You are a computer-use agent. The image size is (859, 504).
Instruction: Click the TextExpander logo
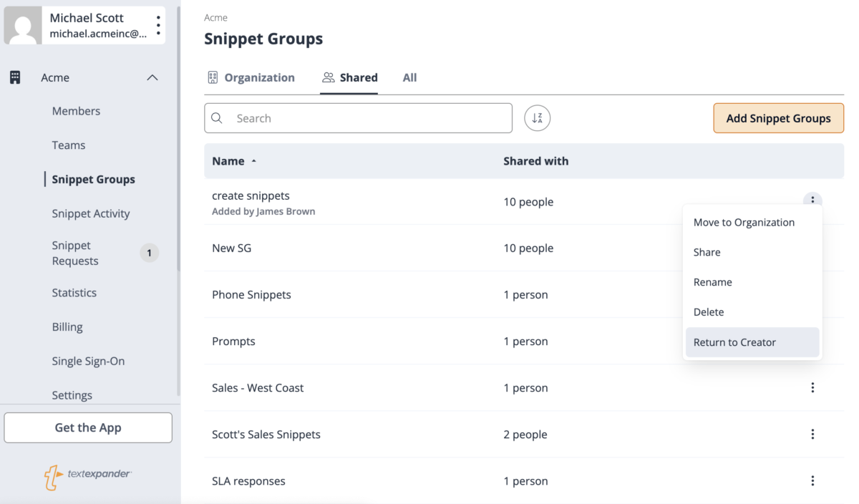[x=87, y=475]
